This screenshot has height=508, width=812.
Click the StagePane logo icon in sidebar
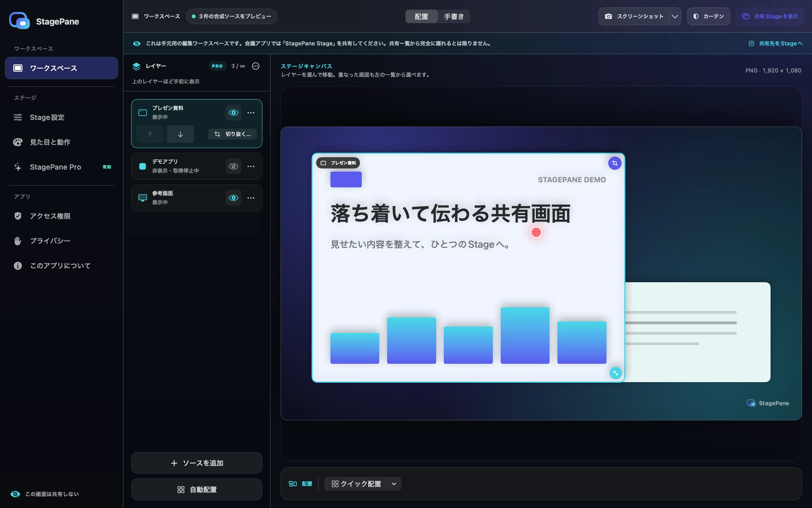19,21
